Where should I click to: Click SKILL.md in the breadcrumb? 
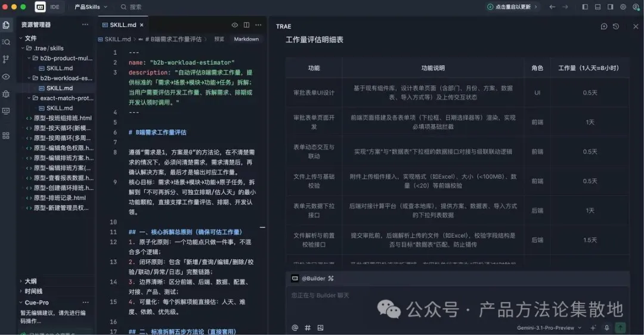point(117,39)
